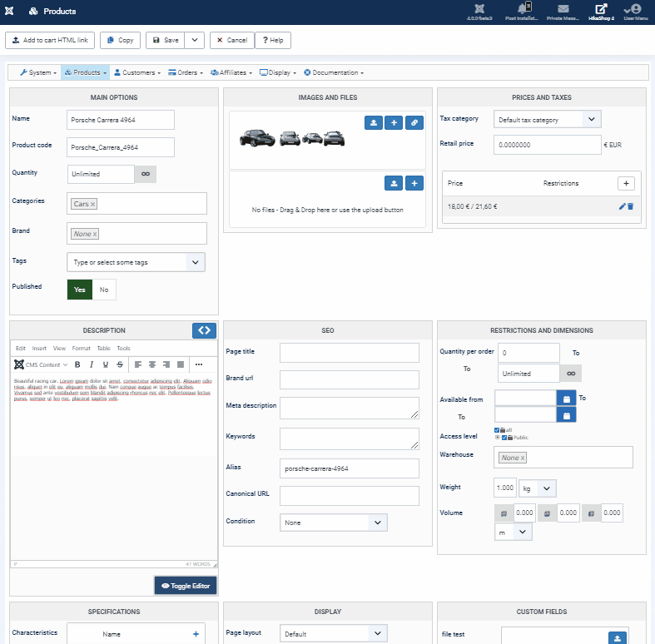
Task: Edit the 18,00 € price with the pencil icon
Action: [622, 206]
